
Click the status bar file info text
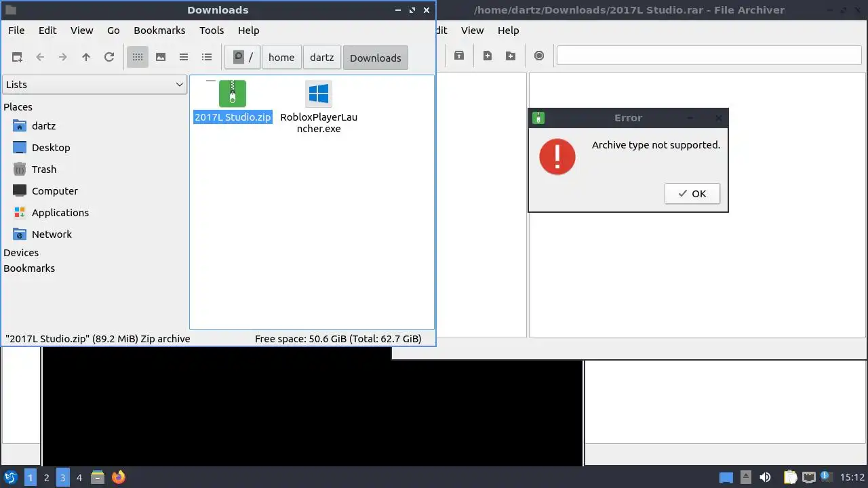click(98, 339)
